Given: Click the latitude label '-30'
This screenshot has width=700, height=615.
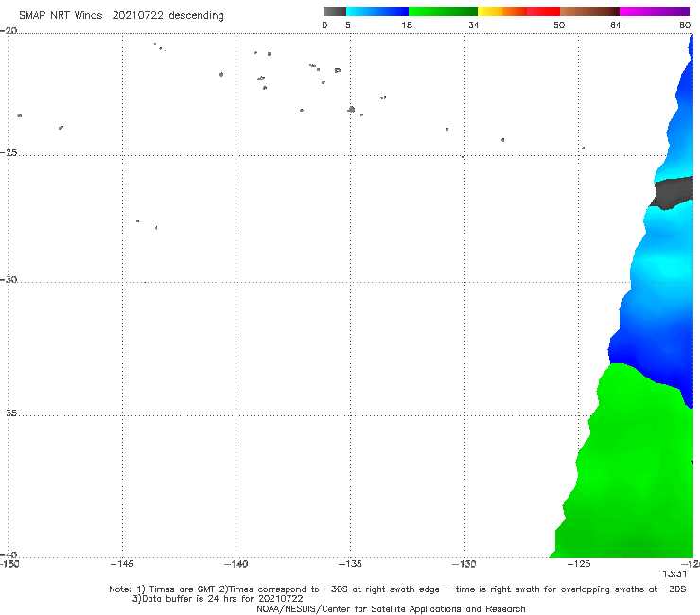Looking at the screenshot, I should pyautogui.click(x=9, y=279).
